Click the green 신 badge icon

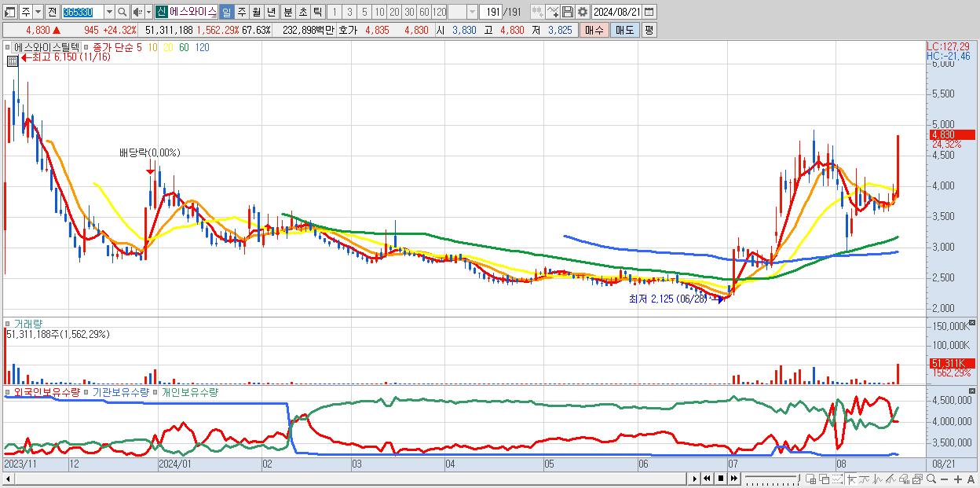pos(161,12)
